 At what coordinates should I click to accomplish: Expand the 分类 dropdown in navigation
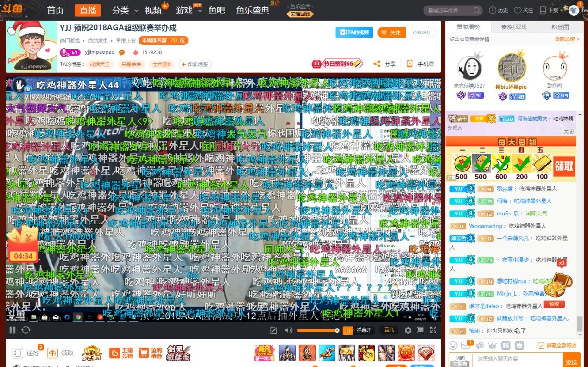[x=125, y=10]
